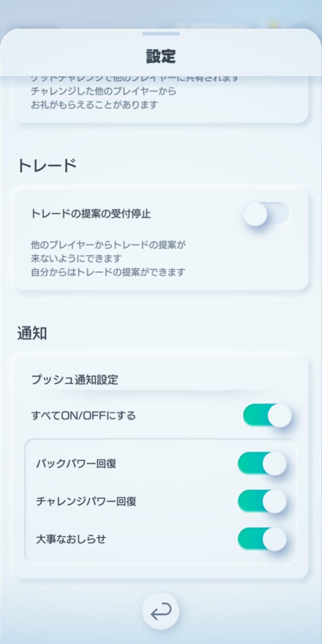Viewport: 322px width, 644px height.
Task: Click the trade description starting 他のプレイヤーから
Action: (x=108, y=244)
